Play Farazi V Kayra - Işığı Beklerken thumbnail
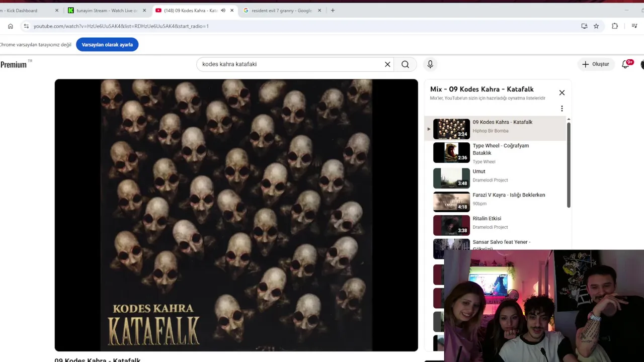 pyautogui.click(x=451, y=202)
